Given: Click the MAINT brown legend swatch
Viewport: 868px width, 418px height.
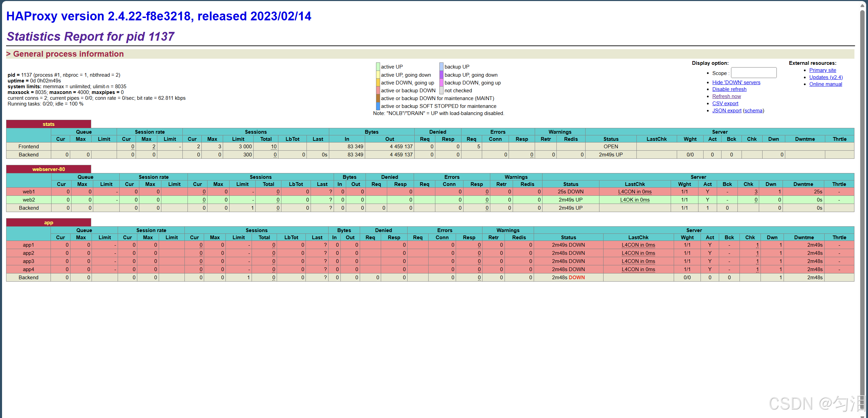Looking at the screenshot, I should (x=378, y=98).
